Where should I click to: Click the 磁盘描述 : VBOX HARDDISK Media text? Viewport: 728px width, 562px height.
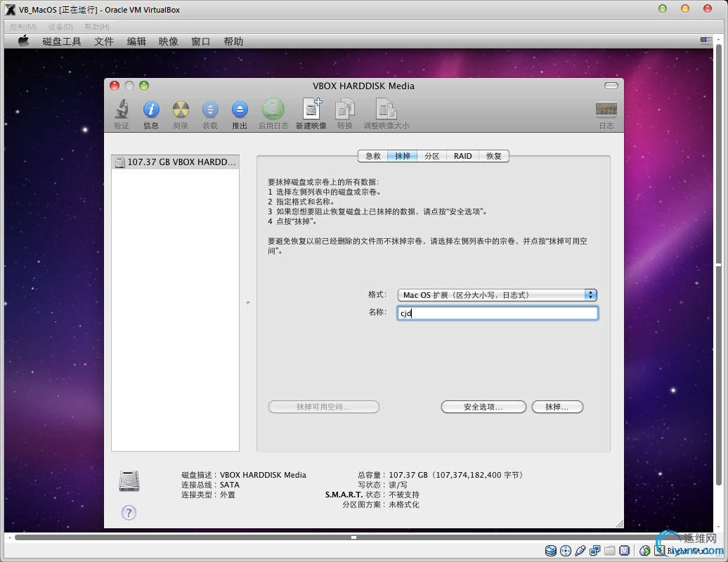pos(244,475)
